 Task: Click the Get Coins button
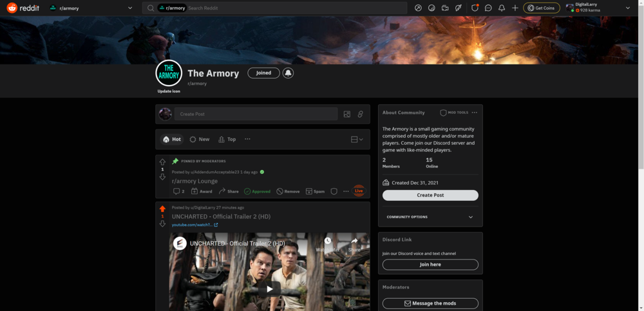click(542, 8)
